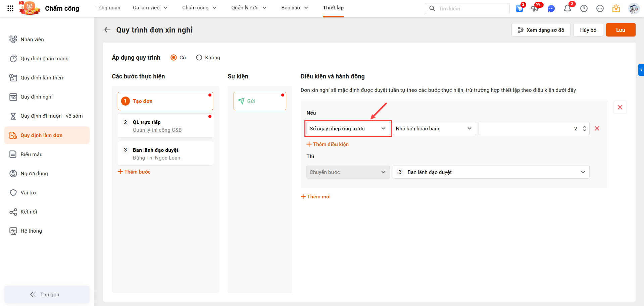Delete condition row with red X
Viewport: 644px width, 306px height.
597,128
